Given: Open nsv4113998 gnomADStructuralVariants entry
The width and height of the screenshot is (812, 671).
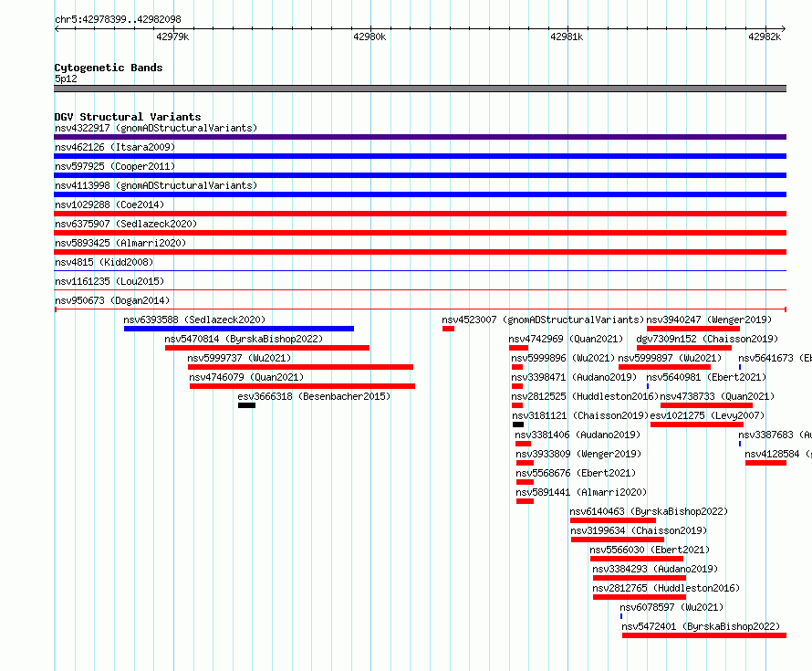Looking at the screenshot, I should [x=156, y=185].
